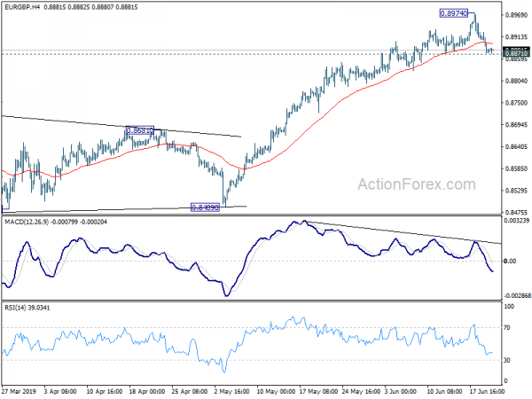Click the EURGBP,H4 chart title label
The height and width of the screenshot is (399, 532).
25,7
